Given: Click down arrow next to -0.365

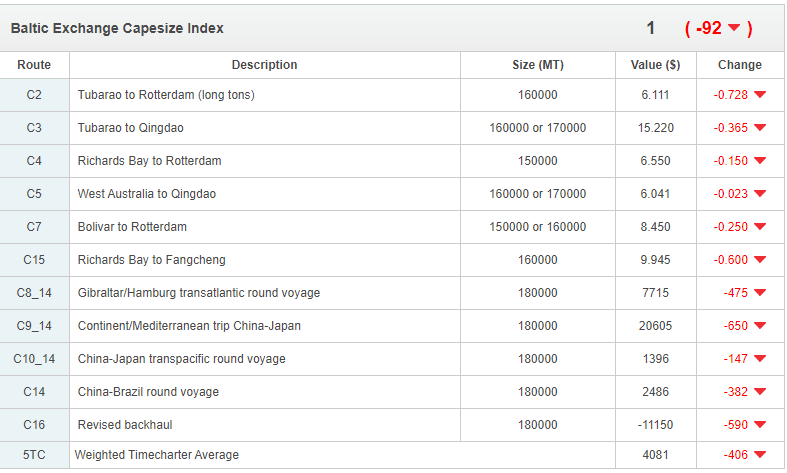Looking at the screenshot, I should point(760,128).
